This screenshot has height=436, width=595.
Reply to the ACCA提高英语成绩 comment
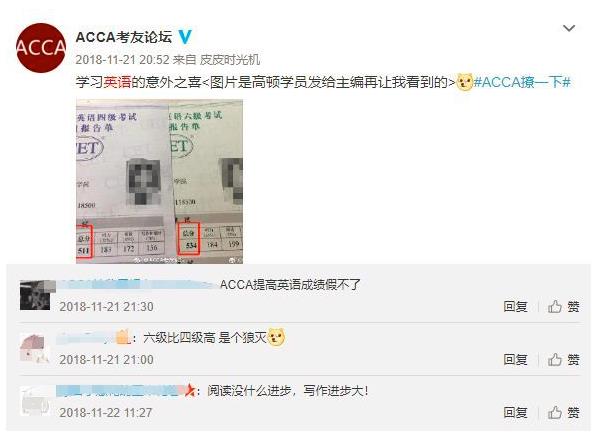pyautogui.click(x=515, y=307)
